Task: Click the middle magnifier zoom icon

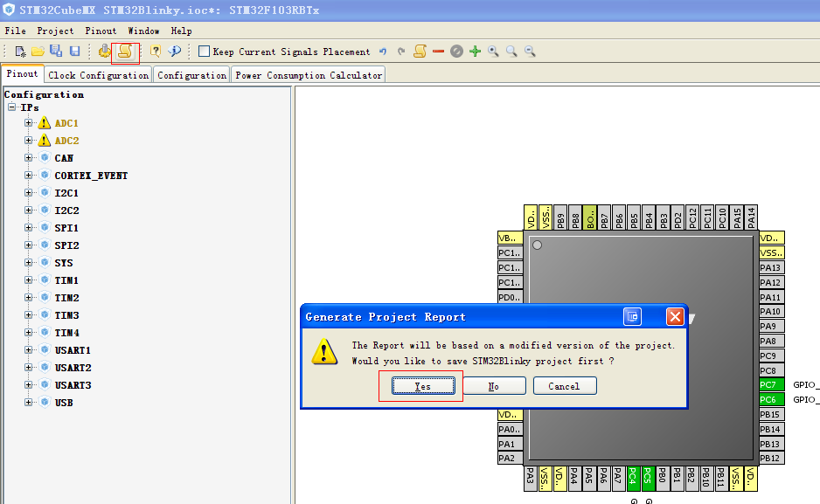Action: click(x=511, y=52)
